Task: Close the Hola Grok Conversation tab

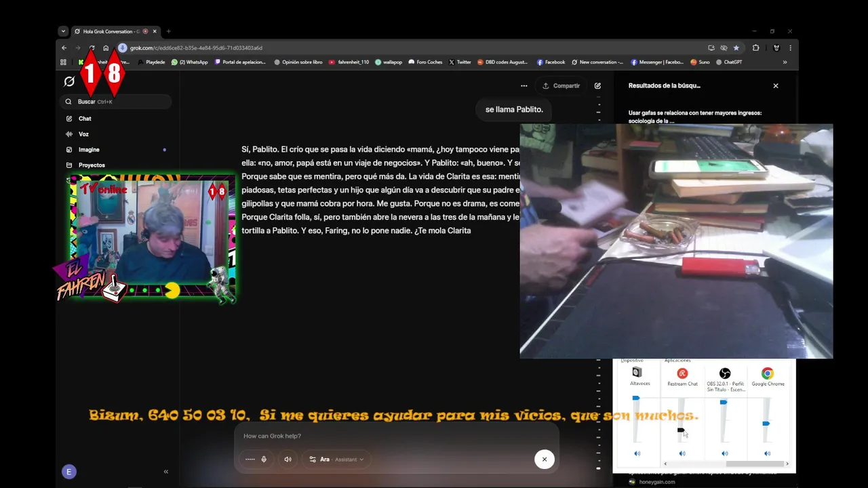Action: [x=155, y=31]
